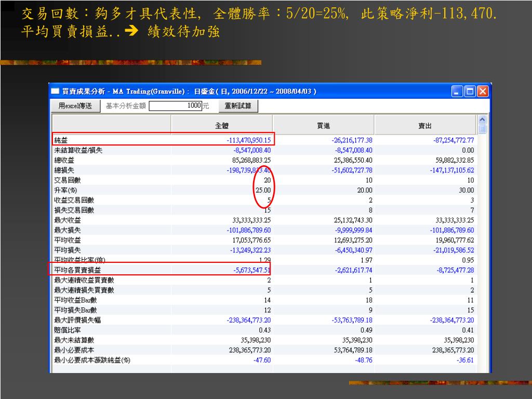Select the value -147,137,105.62 in 賣出 column

point(452,170)
